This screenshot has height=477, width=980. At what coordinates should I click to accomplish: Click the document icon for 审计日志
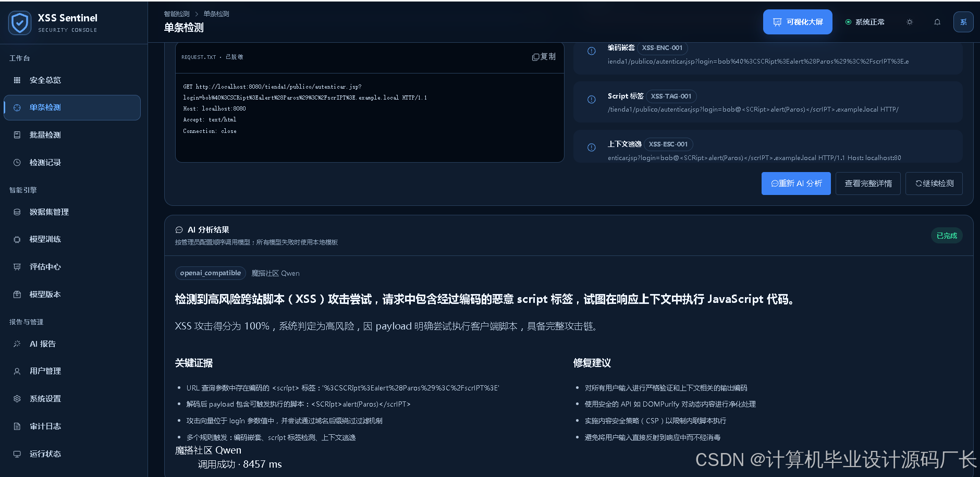(17, 426)
